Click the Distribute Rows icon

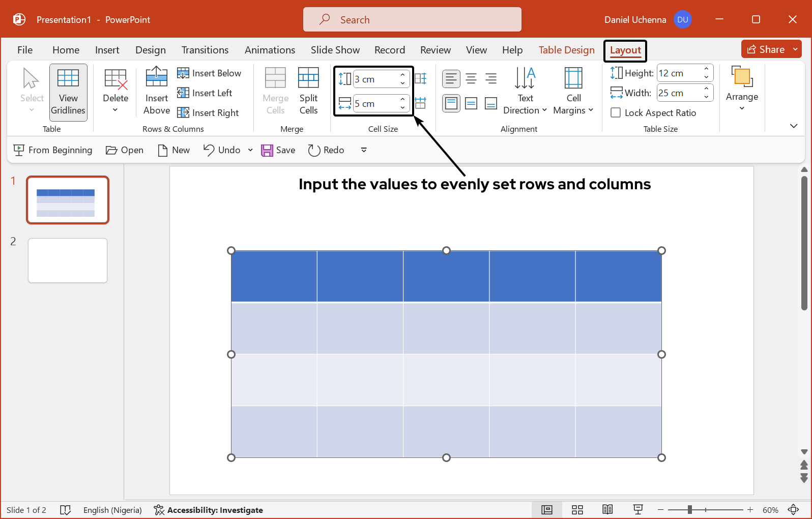click(x=420, y=79)
